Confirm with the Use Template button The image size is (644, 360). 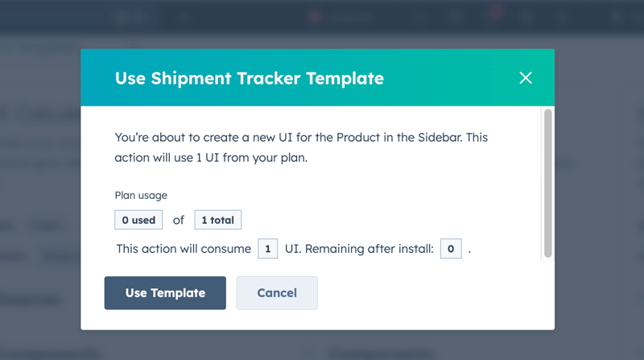coord(165,293)
